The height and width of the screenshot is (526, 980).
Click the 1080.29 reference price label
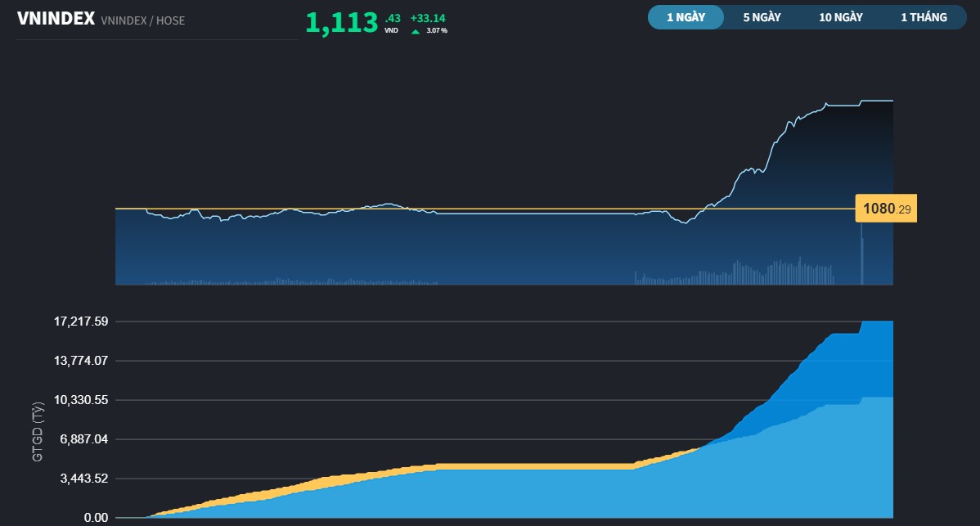[x=886, y=209]
